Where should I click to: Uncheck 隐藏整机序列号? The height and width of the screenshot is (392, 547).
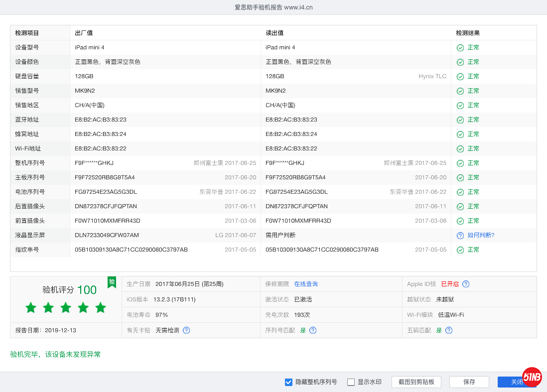(288, 382)
